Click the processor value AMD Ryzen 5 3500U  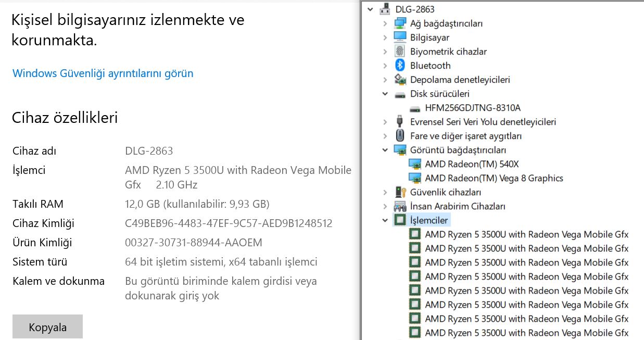click(x=238, y=178)
